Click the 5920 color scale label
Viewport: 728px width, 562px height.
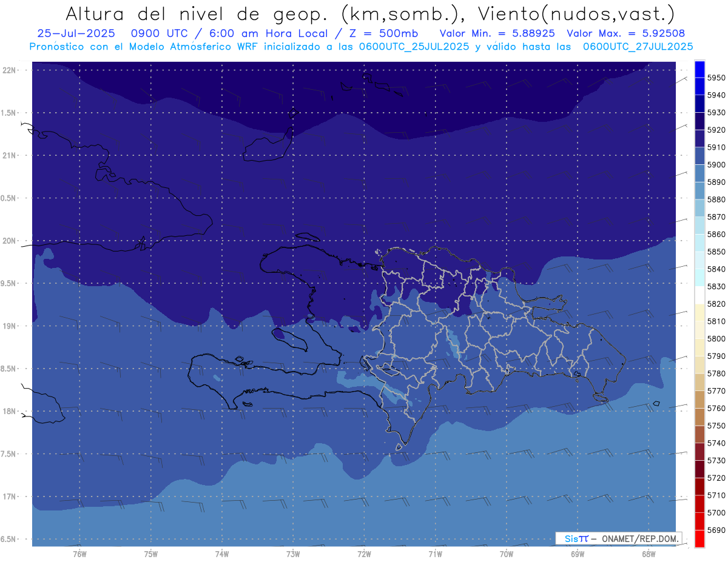point(716,130)
